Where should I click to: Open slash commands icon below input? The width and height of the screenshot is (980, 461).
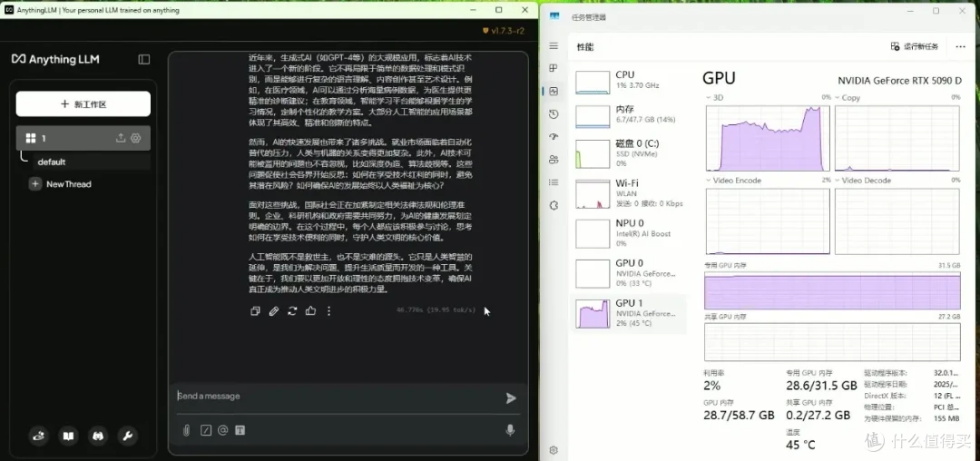coord(206,430)
